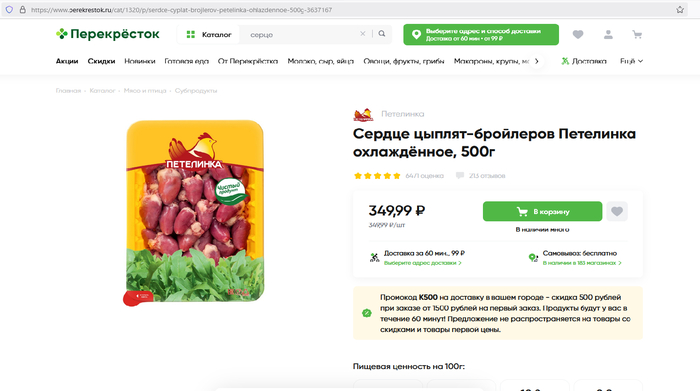Open the user profile icon
This screenshot has height=391, width=700.
click(608, 34)
